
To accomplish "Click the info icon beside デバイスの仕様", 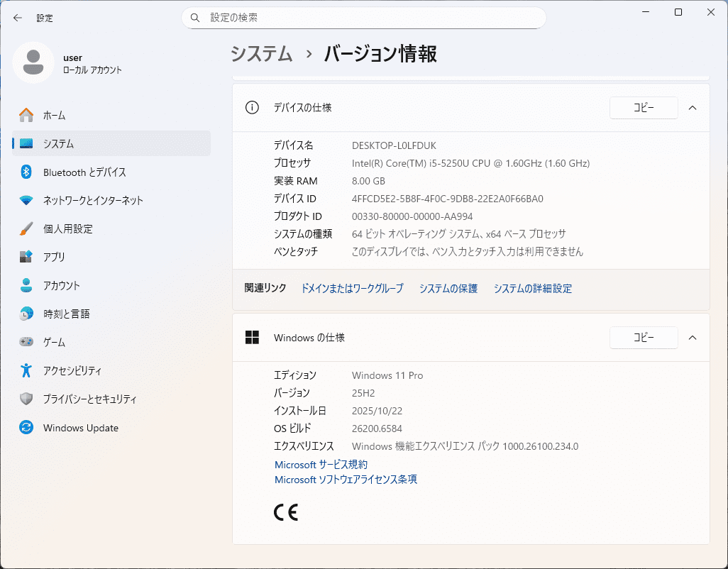I will (252, 108).
